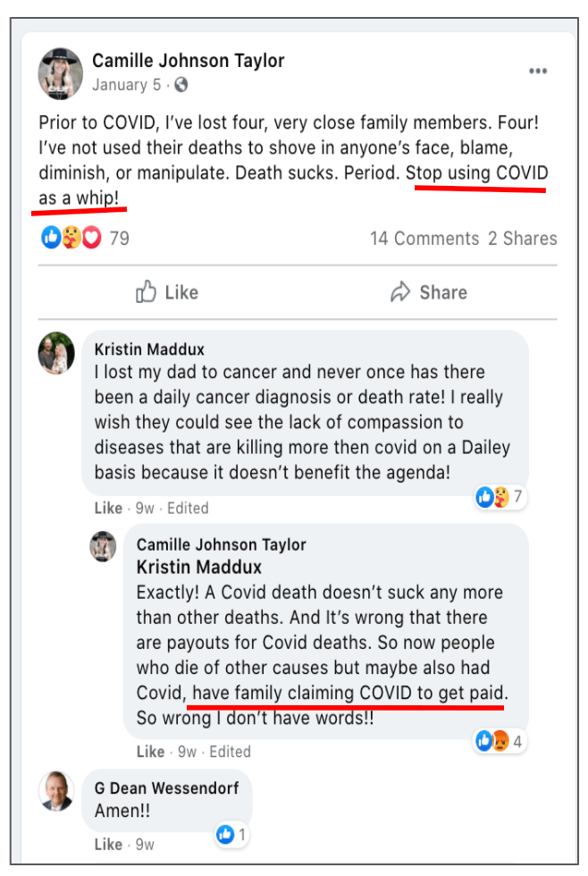Like Kristin Maddux's comment
Image resolution: width=588 pixels, height=876 pixels.
pyautogui.click(x=108, y=508)
